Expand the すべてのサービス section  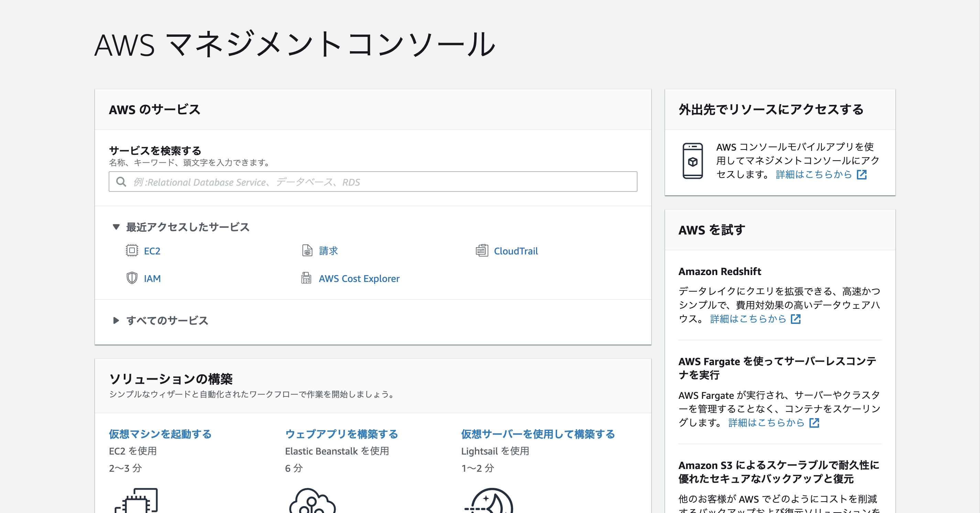pyautogui.click(x=116, y=320)
